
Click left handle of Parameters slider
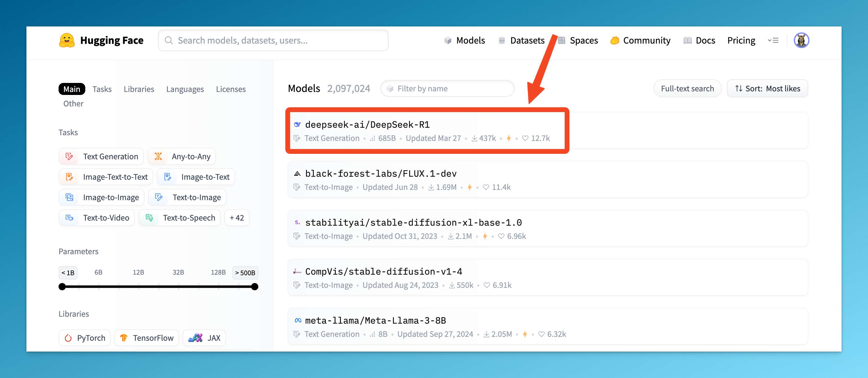62,287
